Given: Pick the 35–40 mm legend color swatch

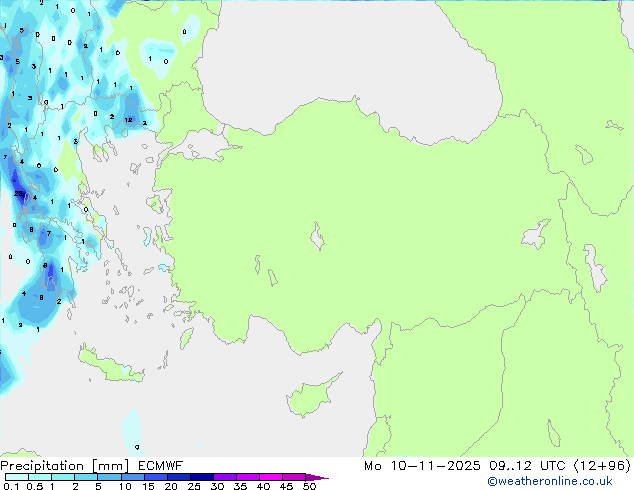Looking at the screenshot, I should point(248,477).
